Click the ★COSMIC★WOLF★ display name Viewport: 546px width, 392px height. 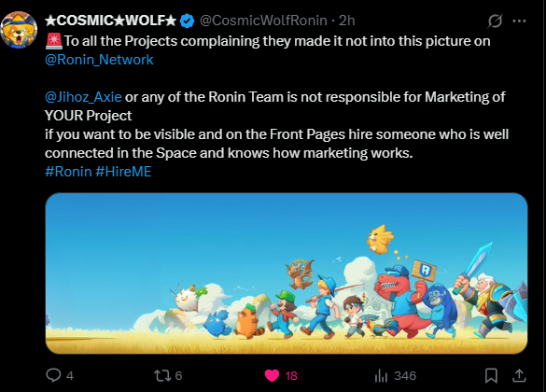(x=111, y=21)
